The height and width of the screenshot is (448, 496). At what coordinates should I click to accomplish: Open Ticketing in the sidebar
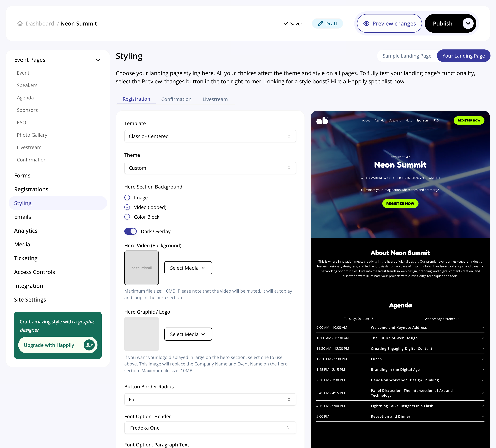tap(26, 258)
